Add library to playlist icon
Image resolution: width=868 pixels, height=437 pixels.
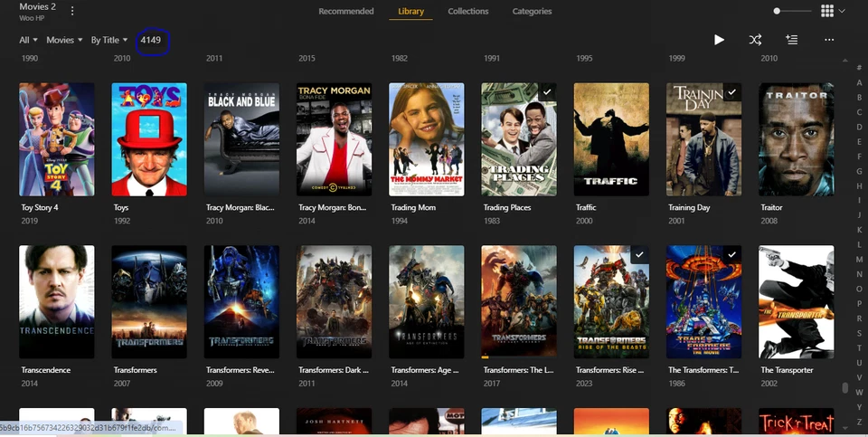(792, 40)
